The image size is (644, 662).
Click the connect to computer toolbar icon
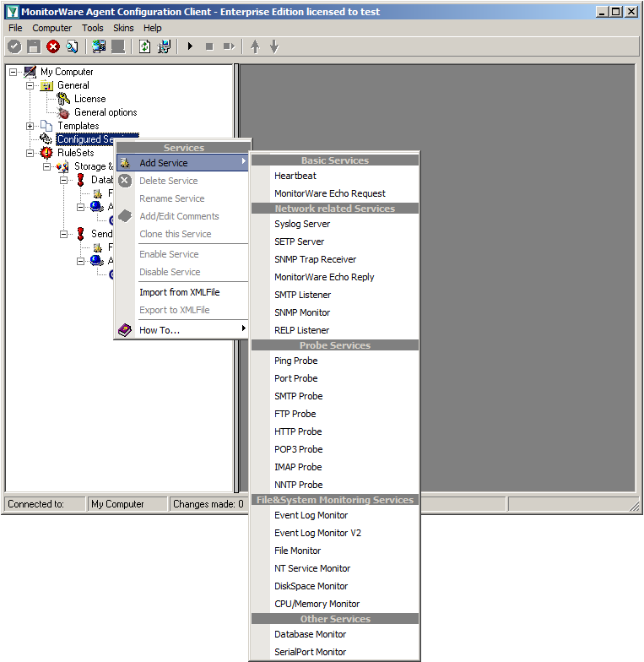tap(100, 46)
